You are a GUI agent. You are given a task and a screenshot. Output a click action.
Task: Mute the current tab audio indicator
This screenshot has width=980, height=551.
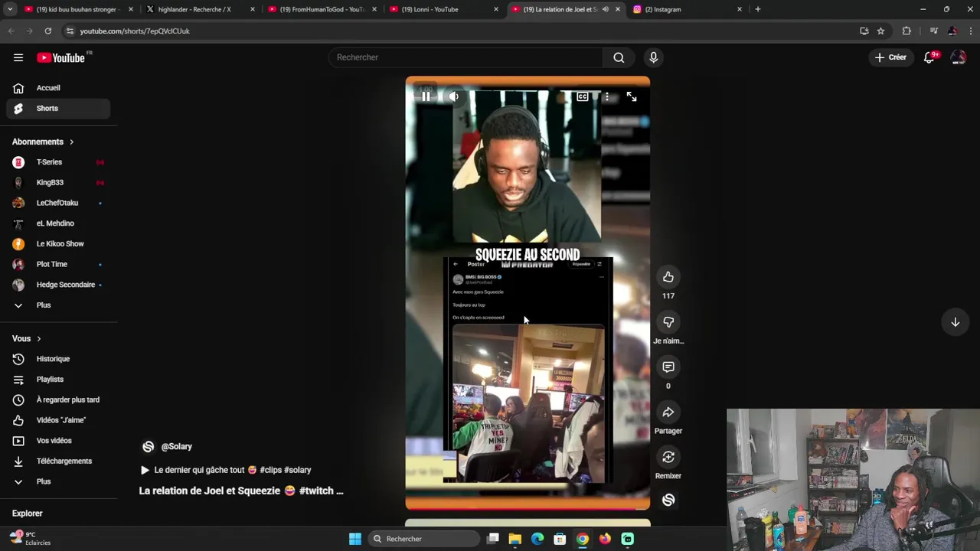coord(605,9)
